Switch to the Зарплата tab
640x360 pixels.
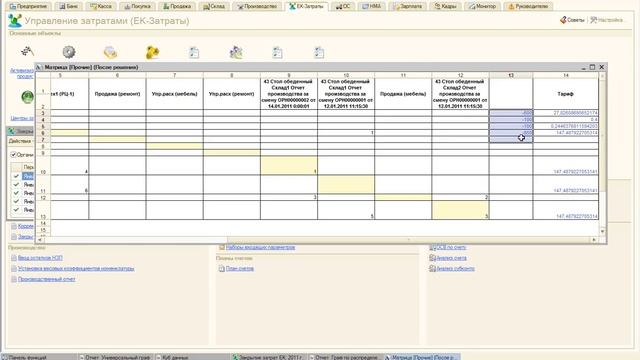click(x=407, y=6)
